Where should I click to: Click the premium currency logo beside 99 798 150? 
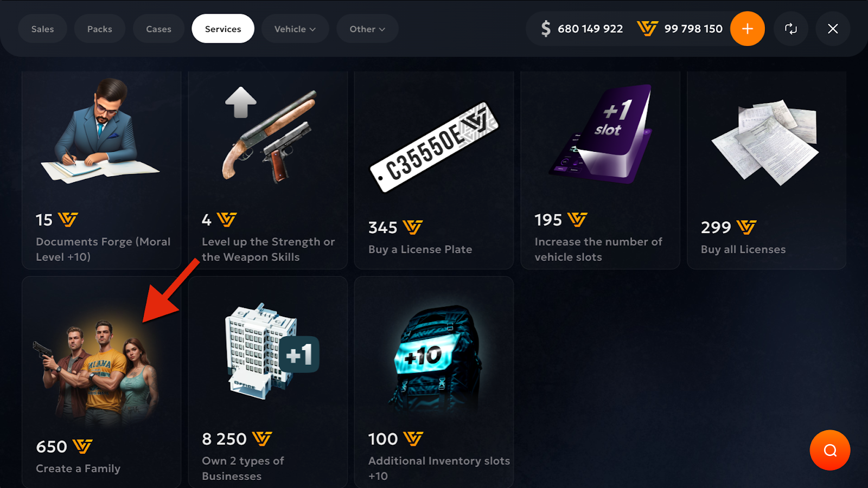[x=647, y=29]
